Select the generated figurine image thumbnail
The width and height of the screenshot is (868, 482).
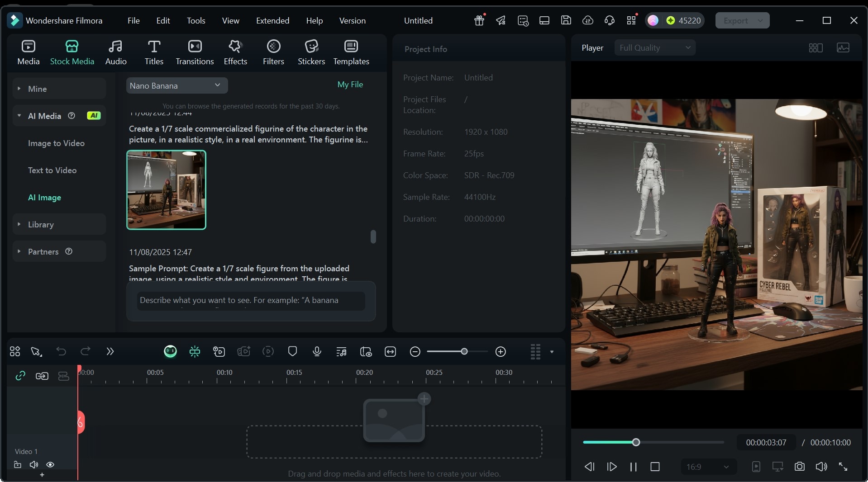[166, 190]
